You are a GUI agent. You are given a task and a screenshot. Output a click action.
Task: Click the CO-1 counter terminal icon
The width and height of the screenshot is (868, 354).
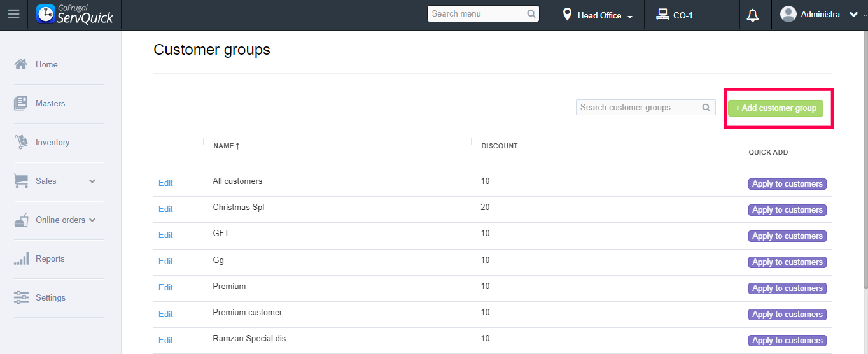(x=662, y=15)
